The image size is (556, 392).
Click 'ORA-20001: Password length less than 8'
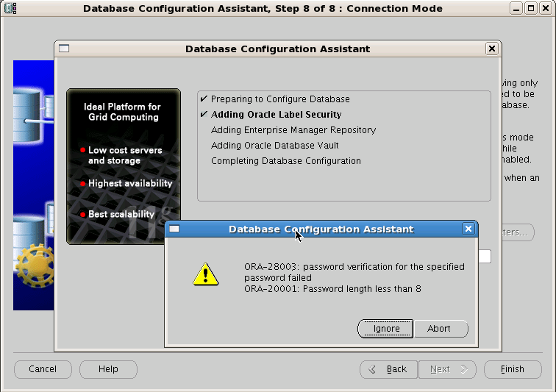(x=332, y=289)
